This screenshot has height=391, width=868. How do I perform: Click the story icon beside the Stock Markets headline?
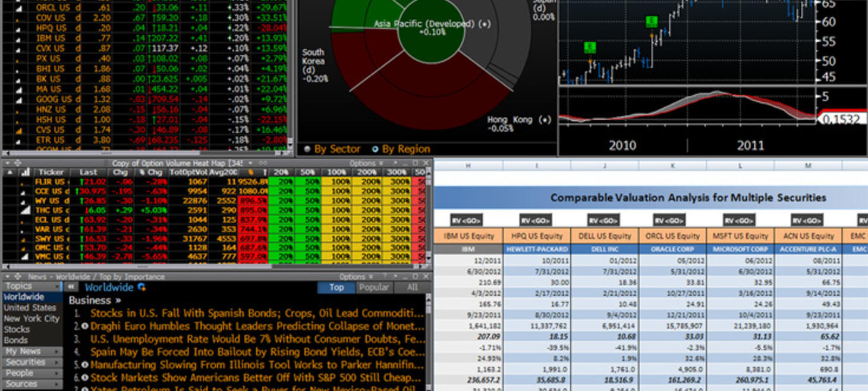(x=85, y=377)
